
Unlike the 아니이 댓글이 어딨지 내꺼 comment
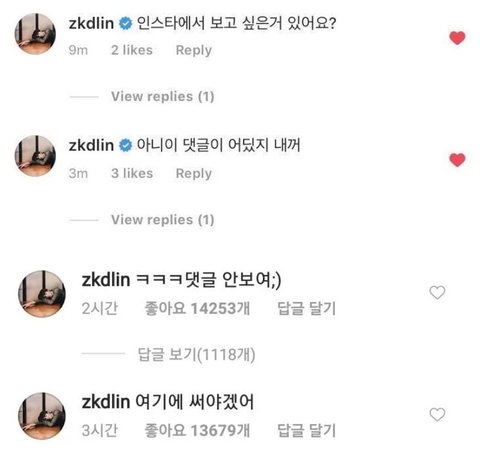click(x=457, y=160)
